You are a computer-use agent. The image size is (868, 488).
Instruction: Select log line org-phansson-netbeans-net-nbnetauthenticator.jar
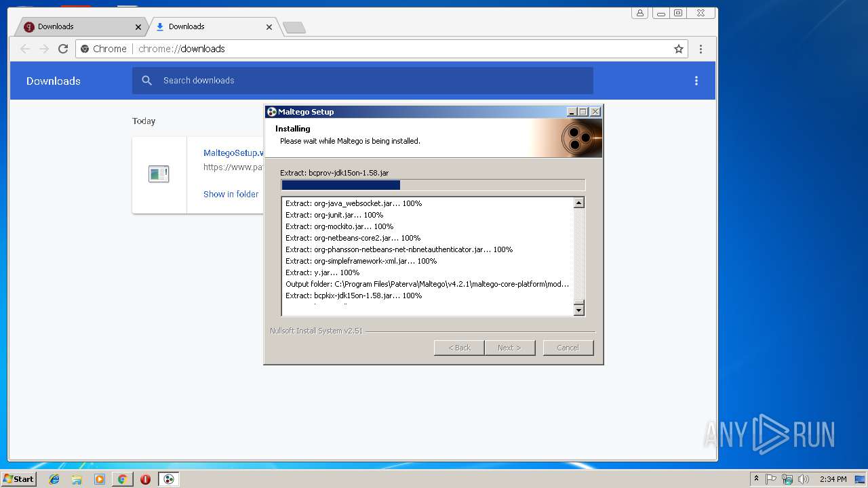click(399, 249)
